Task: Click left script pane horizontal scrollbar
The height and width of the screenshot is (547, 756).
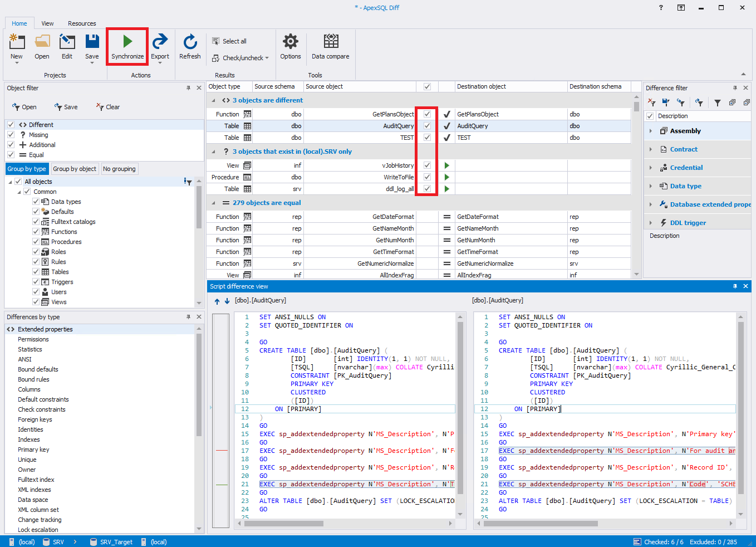Action: 283,524
